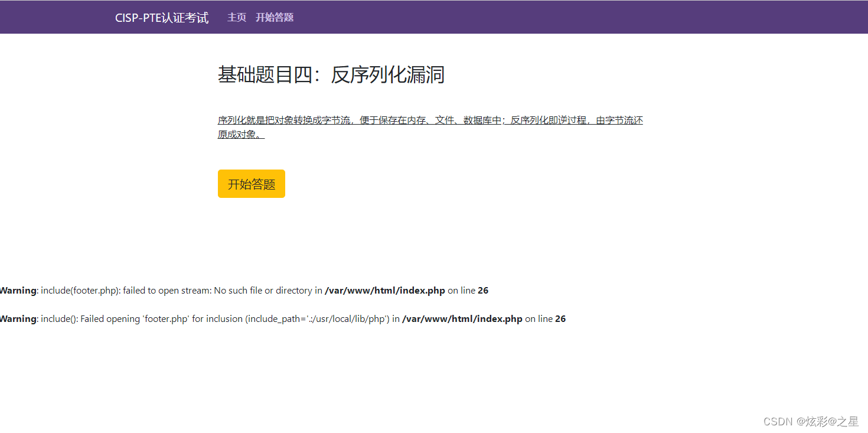Open the 开始答题 item in the navbar
Image resolution: width=868 pixels, height=433 pixels.
[x=275, y=18]
